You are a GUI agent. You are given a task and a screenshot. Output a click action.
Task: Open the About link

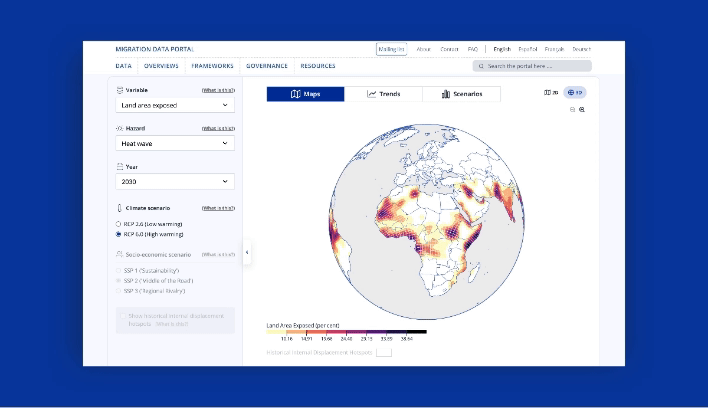pyautogui.click(x=424, y=49)
